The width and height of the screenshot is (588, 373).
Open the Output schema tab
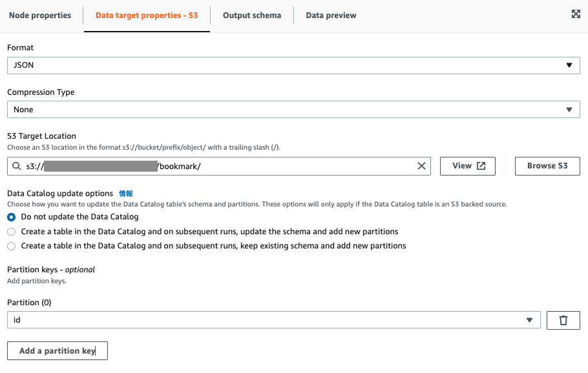click(252, 15)
